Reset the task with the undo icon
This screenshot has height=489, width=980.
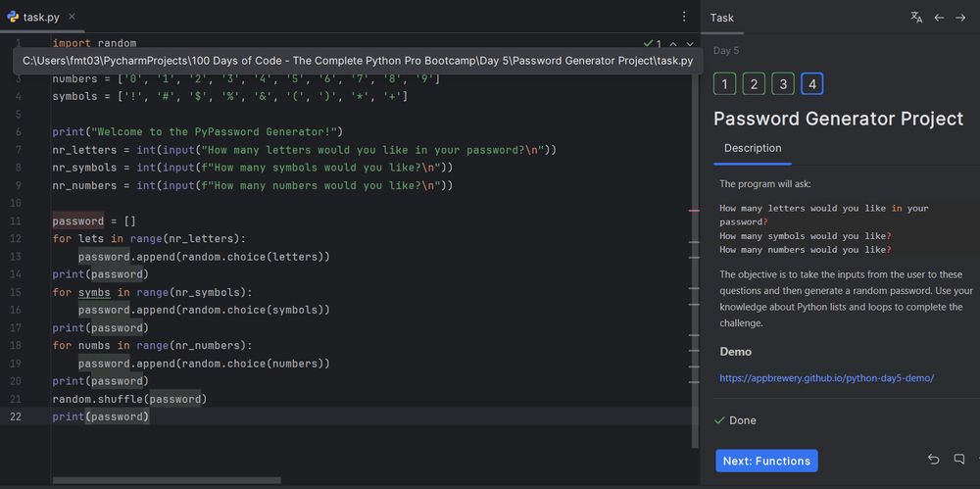coord(933,460)
